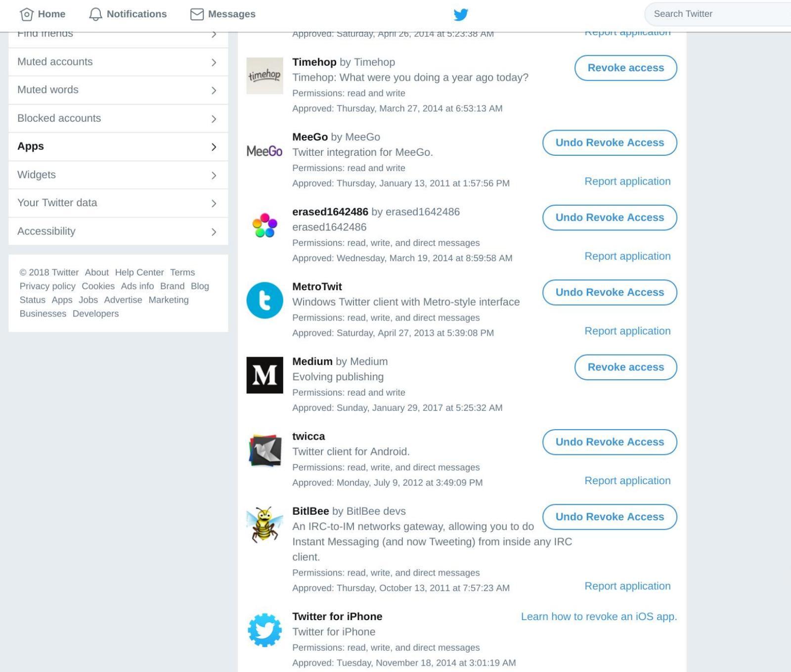Open Widgets settings

pos(118,175)
